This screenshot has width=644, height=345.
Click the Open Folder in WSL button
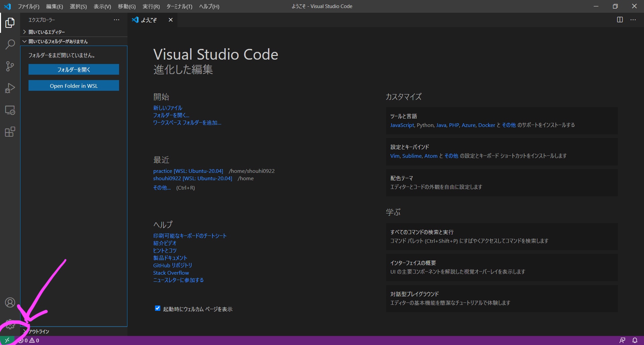74,85
